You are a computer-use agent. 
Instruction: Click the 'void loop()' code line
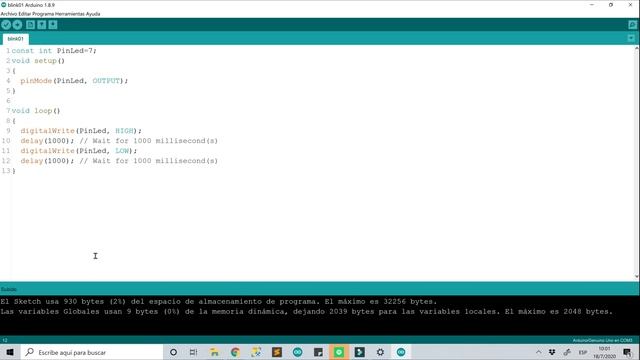[36, 111]
